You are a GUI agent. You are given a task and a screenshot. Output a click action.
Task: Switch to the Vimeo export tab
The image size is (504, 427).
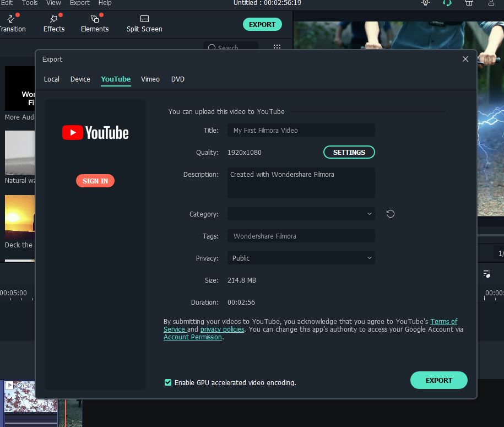(150, 79)
